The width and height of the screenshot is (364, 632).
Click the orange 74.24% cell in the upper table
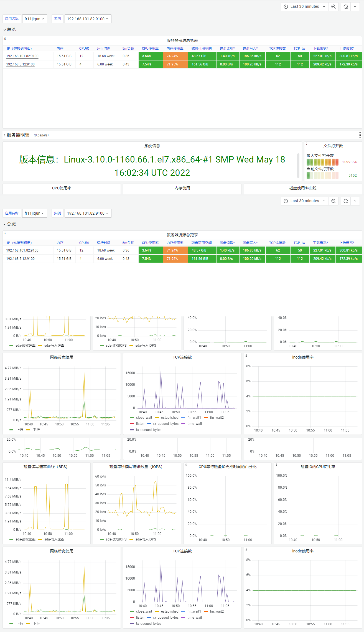click(175, 56)
